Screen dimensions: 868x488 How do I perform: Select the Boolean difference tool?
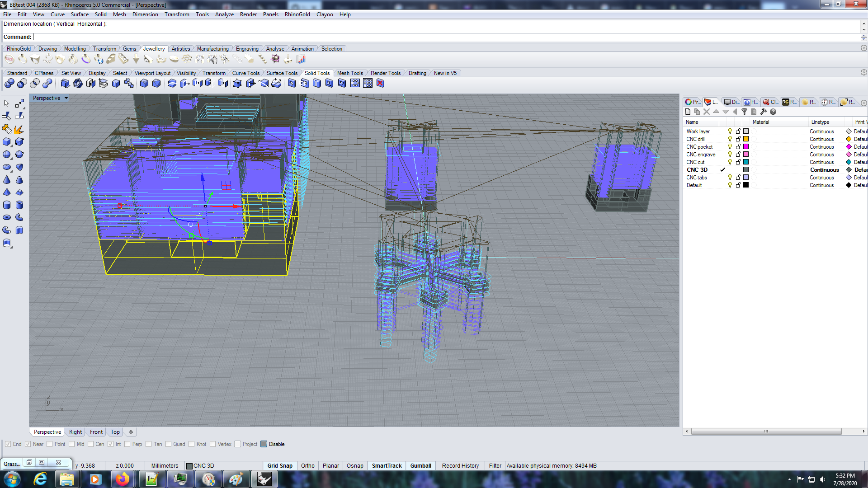22,83
